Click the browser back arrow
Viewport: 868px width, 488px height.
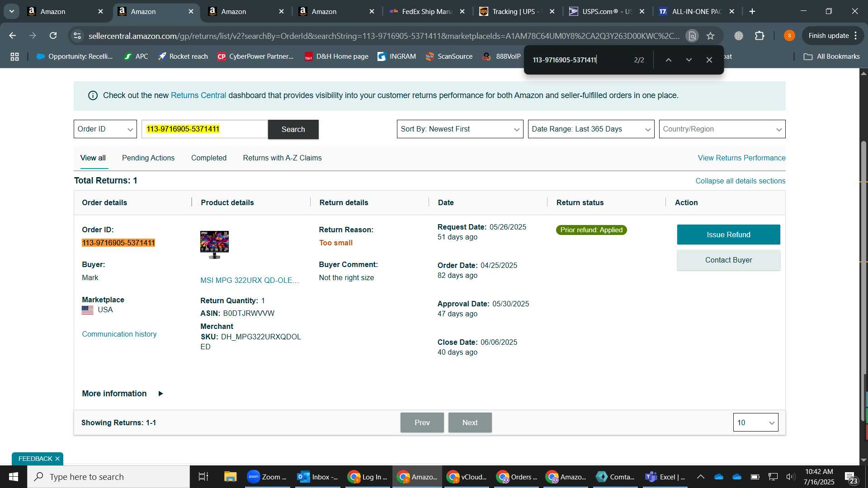pos(13,36)
